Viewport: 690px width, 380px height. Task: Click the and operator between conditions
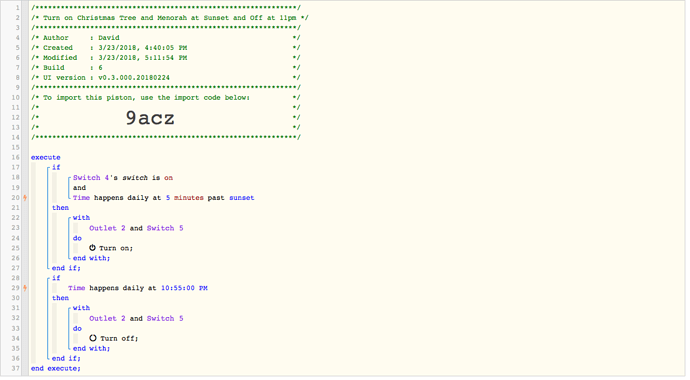point(79,188)
